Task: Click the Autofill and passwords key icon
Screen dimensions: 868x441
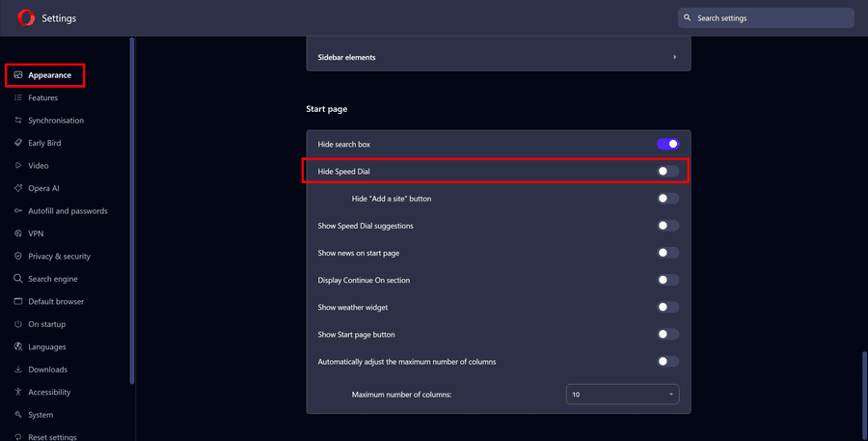Action: click(x=18, y=211)
